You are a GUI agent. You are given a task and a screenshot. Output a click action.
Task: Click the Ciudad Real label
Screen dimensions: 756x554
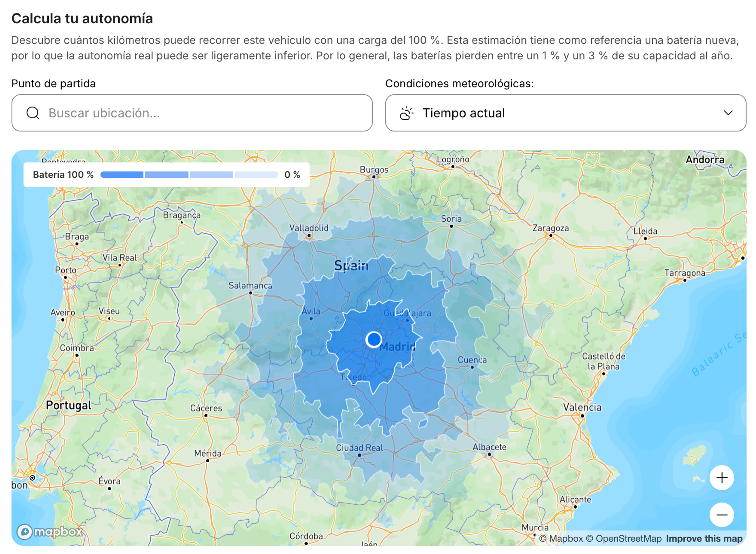pyautogui.click(x=359, y=448)
